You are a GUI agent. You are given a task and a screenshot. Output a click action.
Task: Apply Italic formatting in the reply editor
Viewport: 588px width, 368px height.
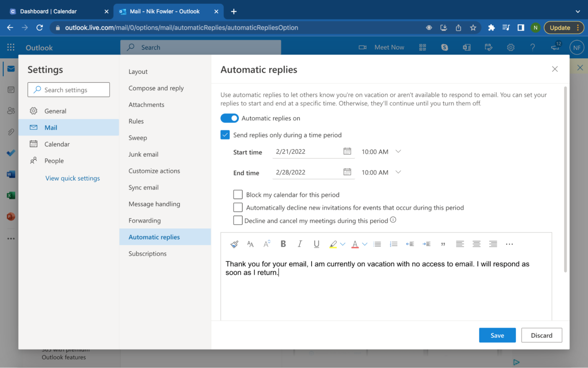300,244
